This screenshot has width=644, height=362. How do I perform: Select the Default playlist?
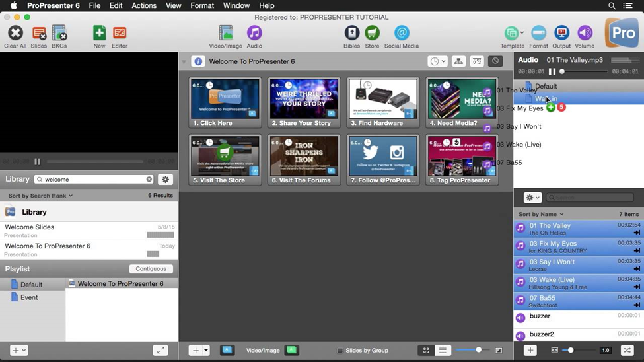[32, 285]
